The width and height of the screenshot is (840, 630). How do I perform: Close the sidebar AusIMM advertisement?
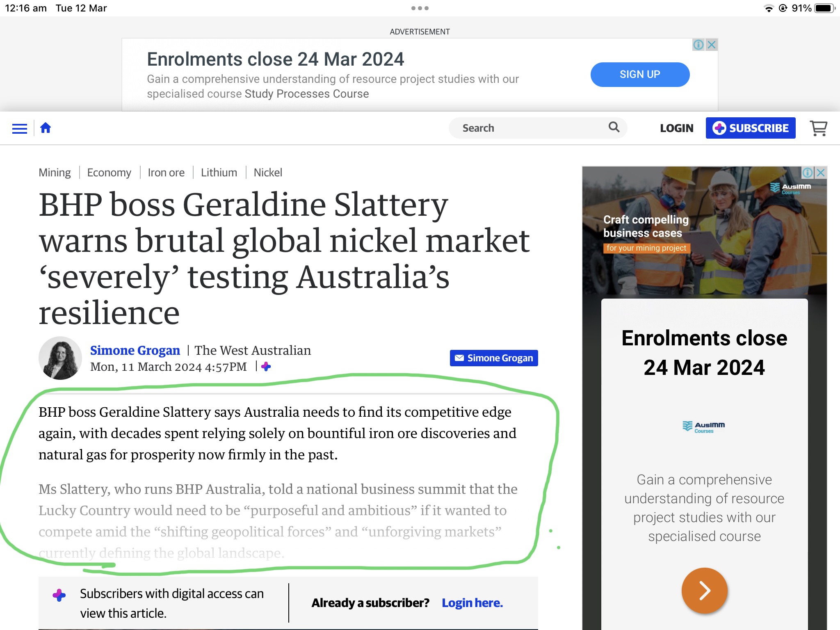coord(821,173)
